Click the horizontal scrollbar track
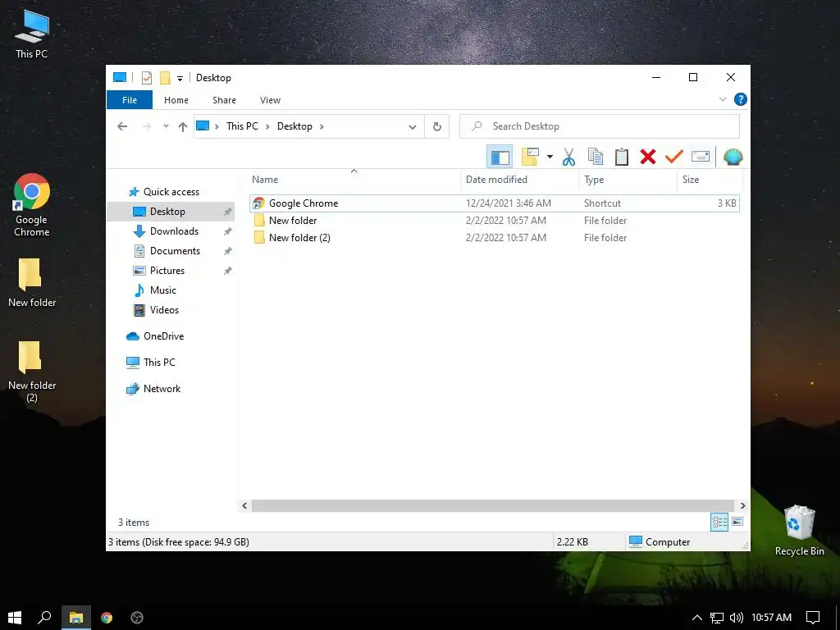Image resolution: width=840 pixels, height=630 pixels. click(x=492, y=505)
